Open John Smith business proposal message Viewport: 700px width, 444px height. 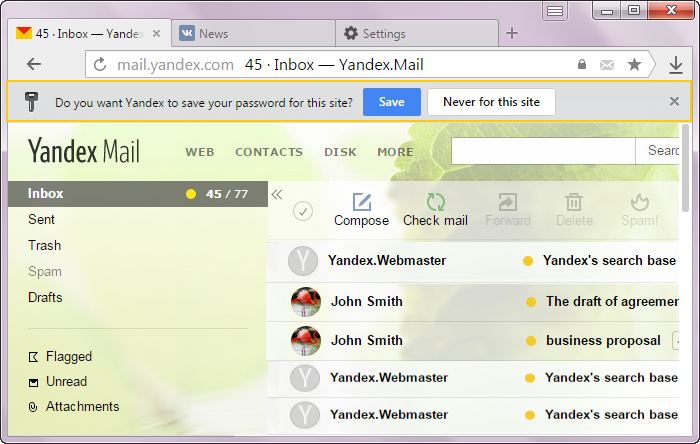(473, 340)
